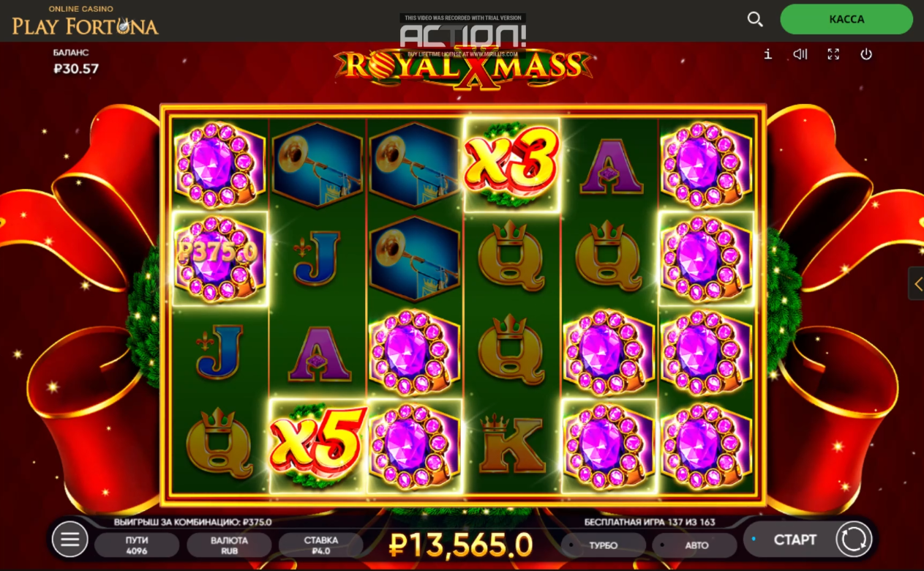Switch game to fullscreen mode
This screenshot has height=571, width=924.
click(833, 54)
